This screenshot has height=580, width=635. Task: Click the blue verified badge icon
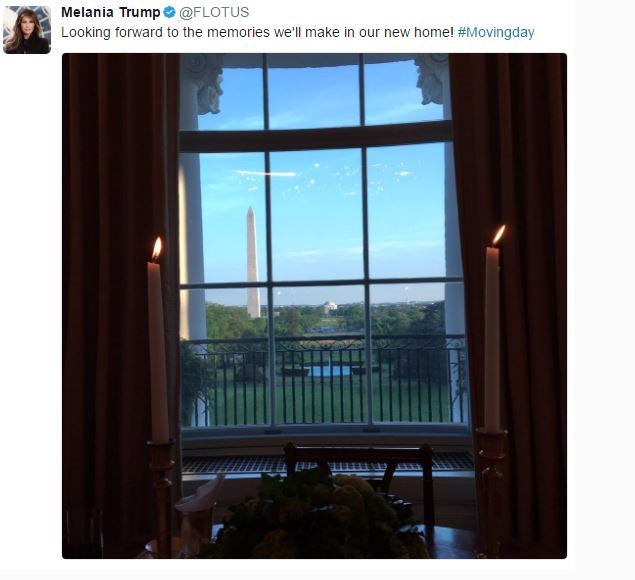[169, 13]
